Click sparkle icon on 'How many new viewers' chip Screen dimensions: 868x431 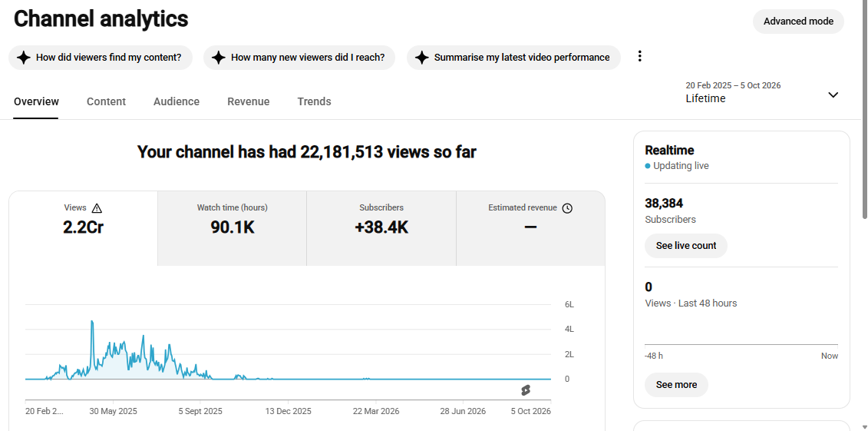[218, 57]
